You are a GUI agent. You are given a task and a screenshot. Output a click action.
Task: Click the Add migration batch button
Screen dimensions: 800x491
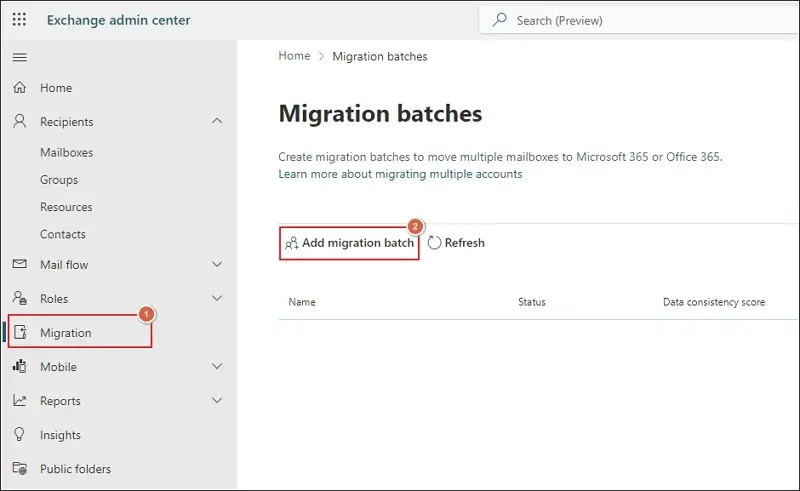pos(349,243)
